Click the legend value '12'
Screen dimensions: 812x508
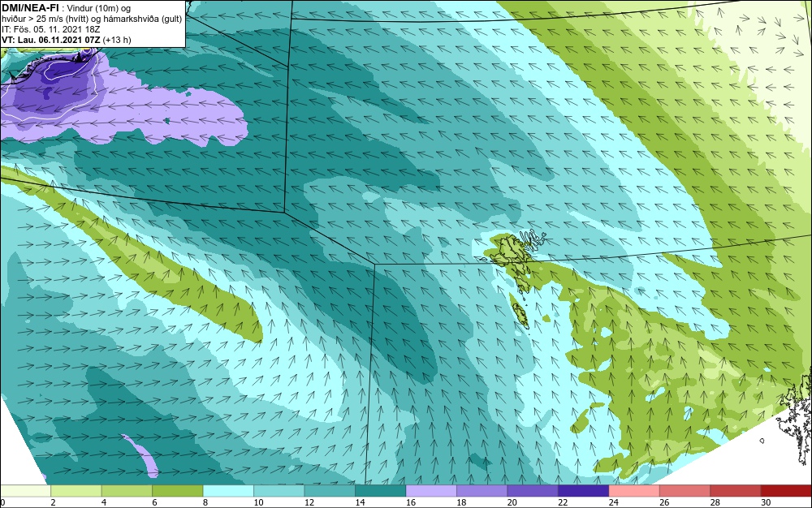[309, 502]
